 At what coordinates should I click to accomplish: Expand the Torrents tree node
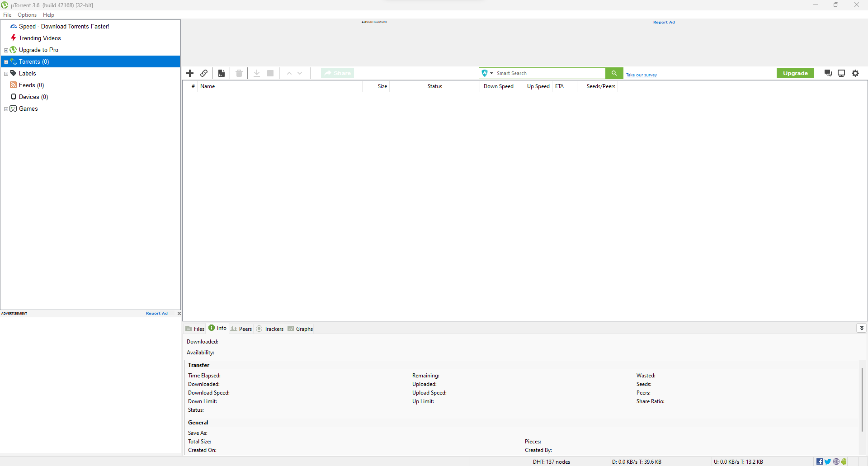click(x=6, y=62)
